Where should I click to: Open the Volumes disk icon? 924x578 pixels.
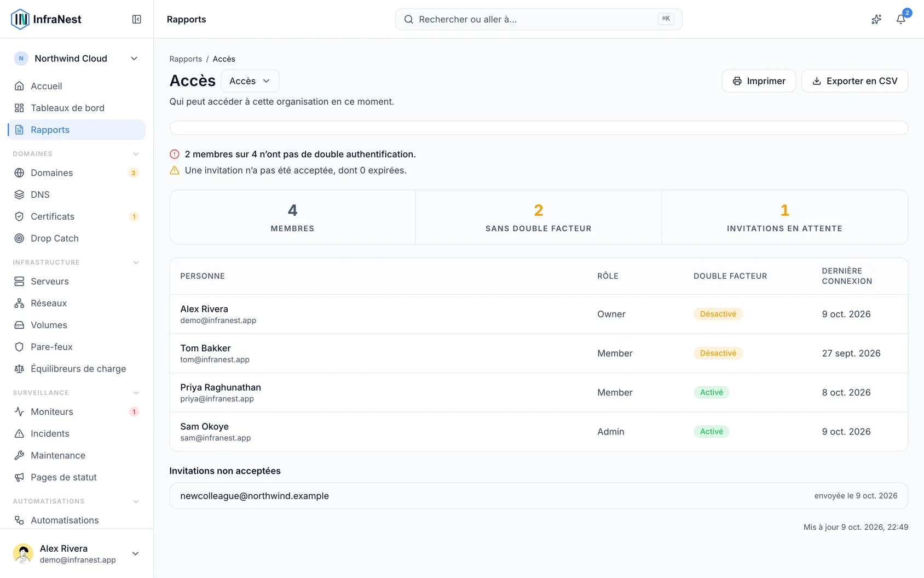(x=19, y=325)
